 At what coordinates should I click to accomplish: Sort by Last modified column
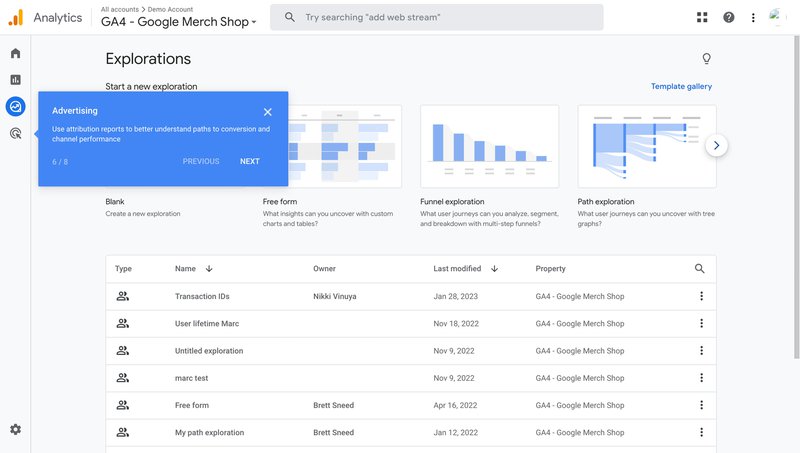pyautogui.click(x=457, y=269)
